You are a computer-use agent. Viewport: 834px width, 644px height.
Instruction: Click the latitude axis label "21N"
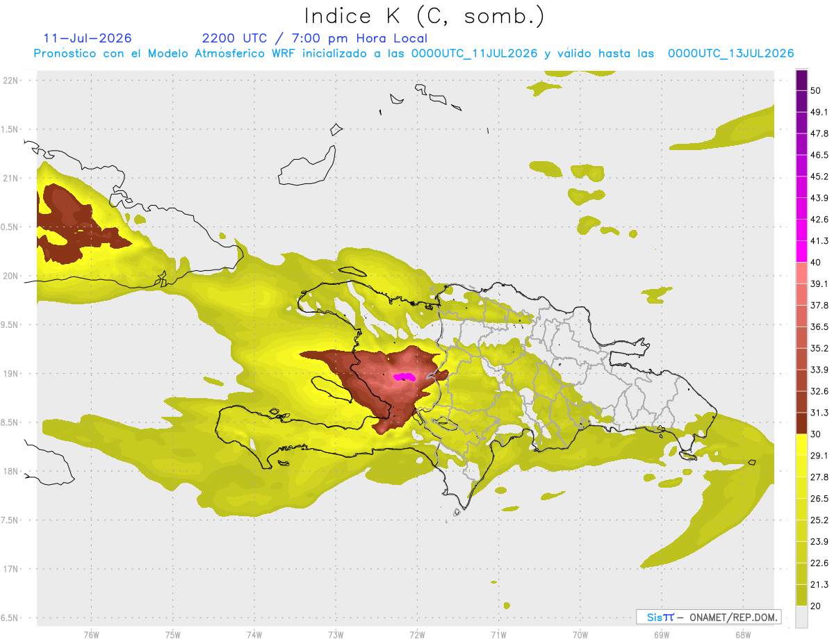coord(10,178)
